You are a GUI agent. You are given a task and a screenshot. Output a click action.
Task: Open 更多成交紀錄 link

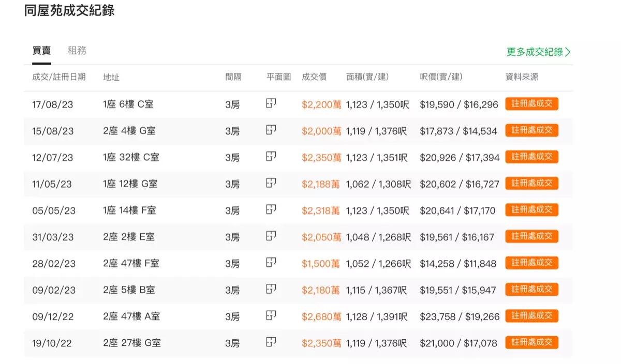point(538,52)
